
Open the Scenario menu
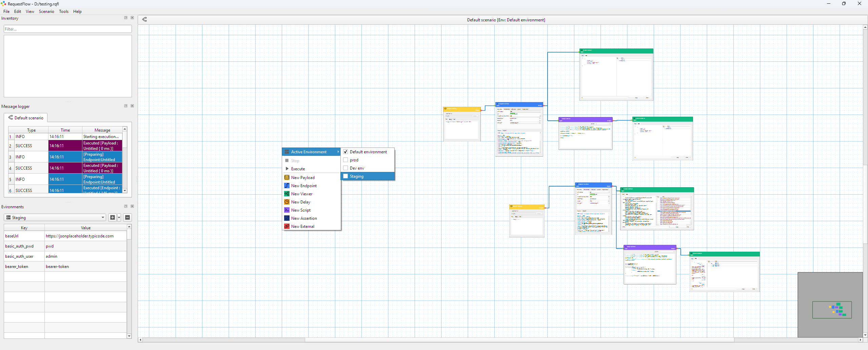tap(46, 11)
